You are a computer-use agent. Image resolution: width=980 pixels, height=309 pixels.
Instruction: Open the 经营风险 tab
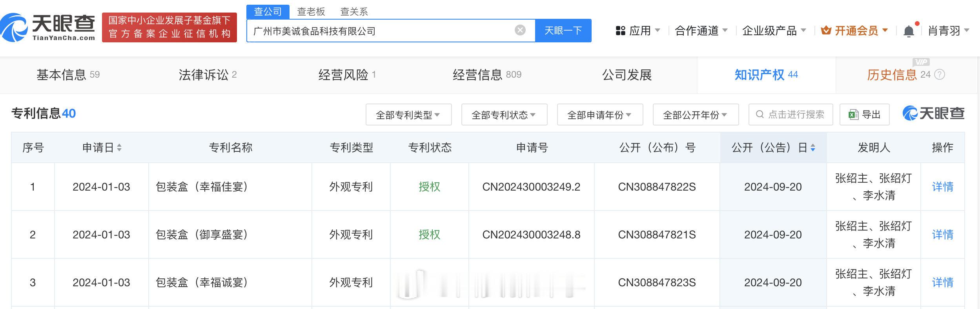coord(347,75)
